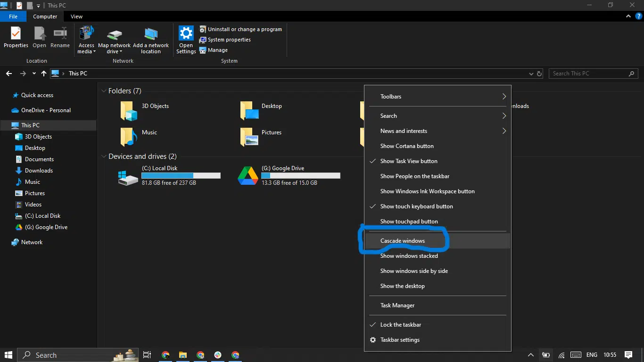Choose Show the desktop
Viewport: 644px width, 362px height.
(438, 286)
